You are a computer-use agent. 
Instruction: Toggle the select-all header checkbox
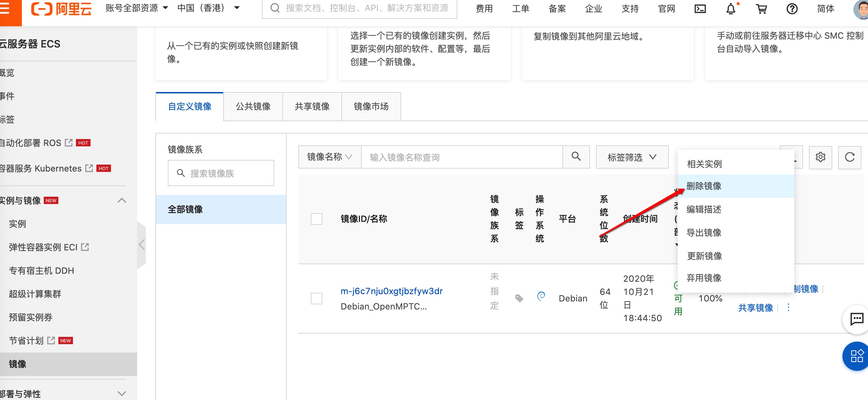tap(316, 219)
